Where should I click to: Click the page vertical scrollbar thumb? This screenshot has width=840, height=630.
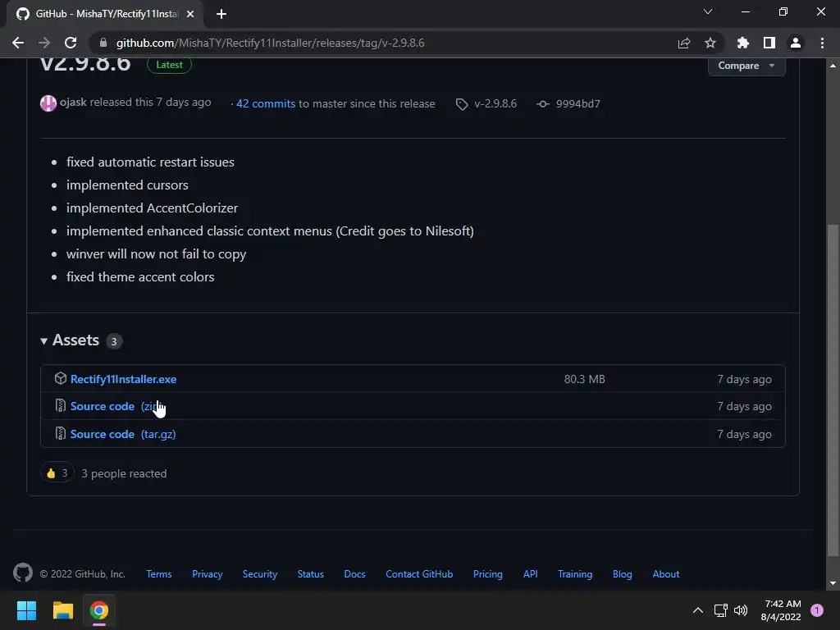click(x=833, y=390)
